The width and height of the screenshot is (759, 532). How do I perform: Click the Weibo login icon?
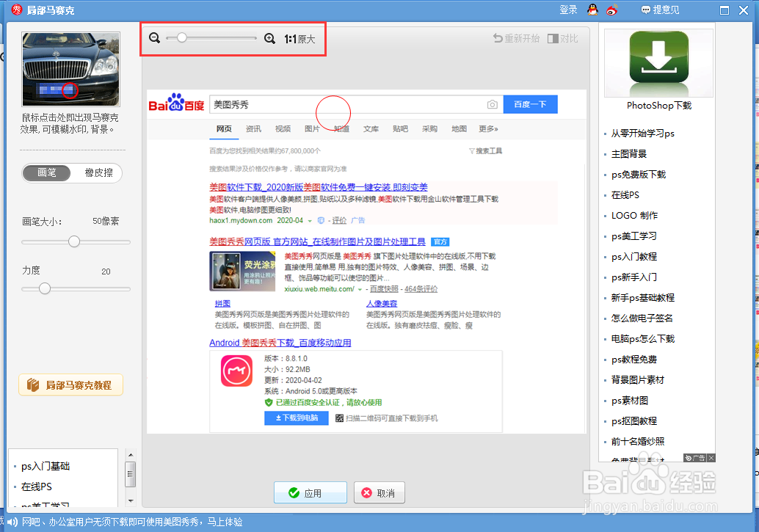coord(612,10)
